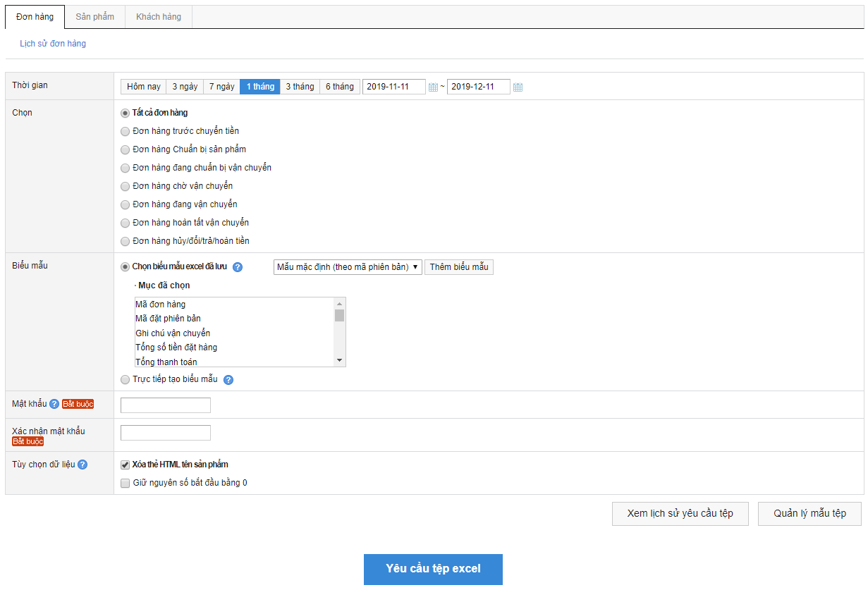Click the Lịch sử đơn hàng link

[53, 44]
